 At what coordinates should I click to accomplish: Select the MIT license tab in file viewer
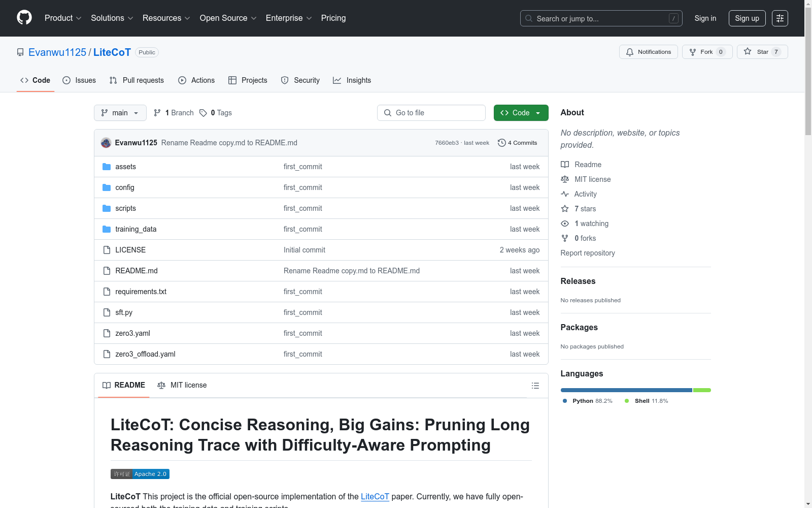182,385
